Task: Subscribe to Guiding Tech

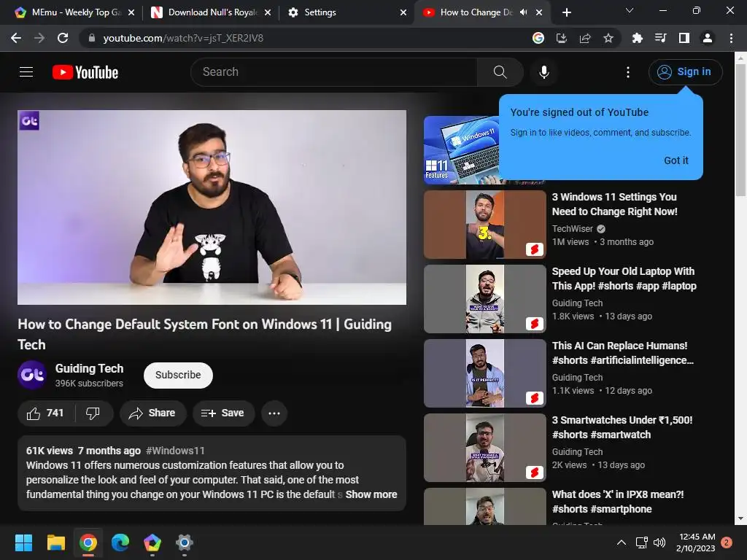Action: (178, 375)
